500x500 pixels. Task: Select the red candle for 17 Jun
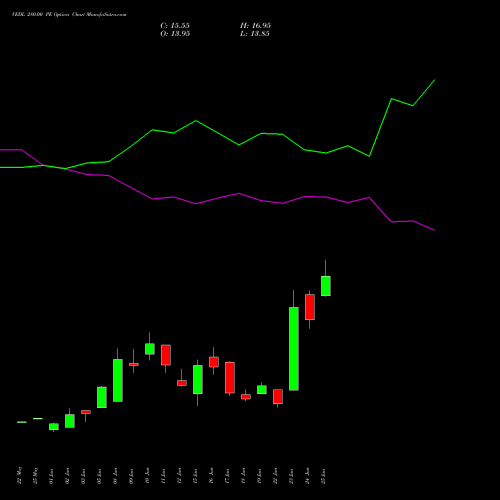point(230,378)
